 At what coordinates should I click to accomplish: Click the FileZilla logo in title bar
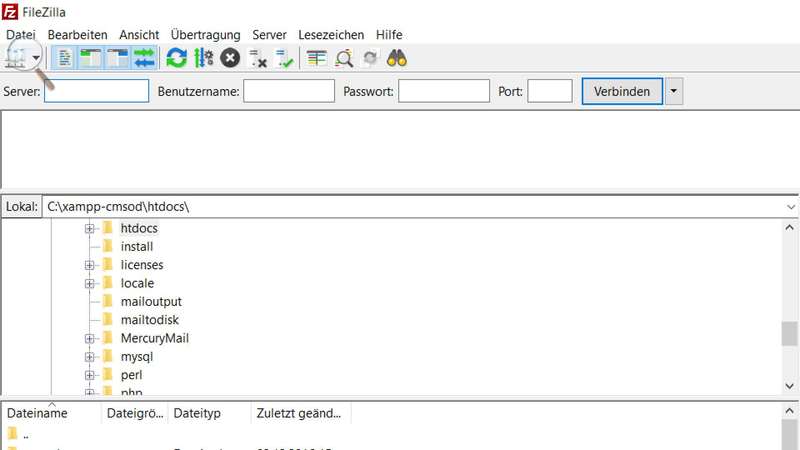point(10,11)
